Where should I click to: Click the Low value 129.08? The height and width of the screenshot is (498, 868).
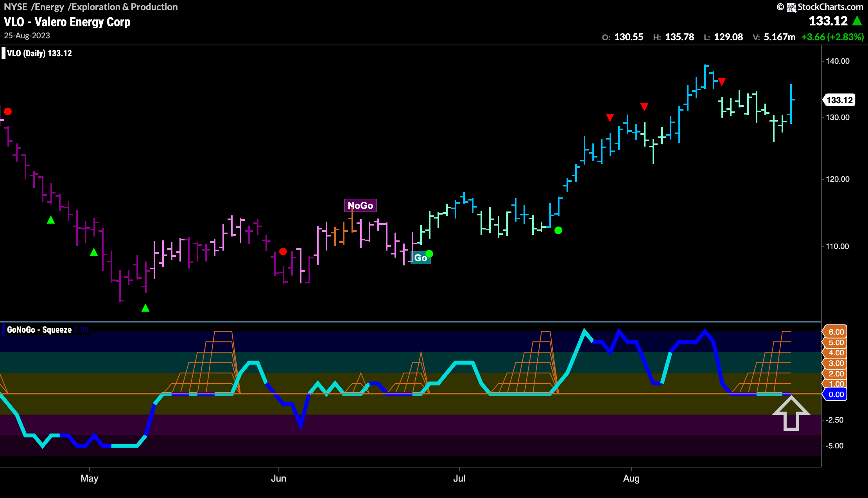728,37
